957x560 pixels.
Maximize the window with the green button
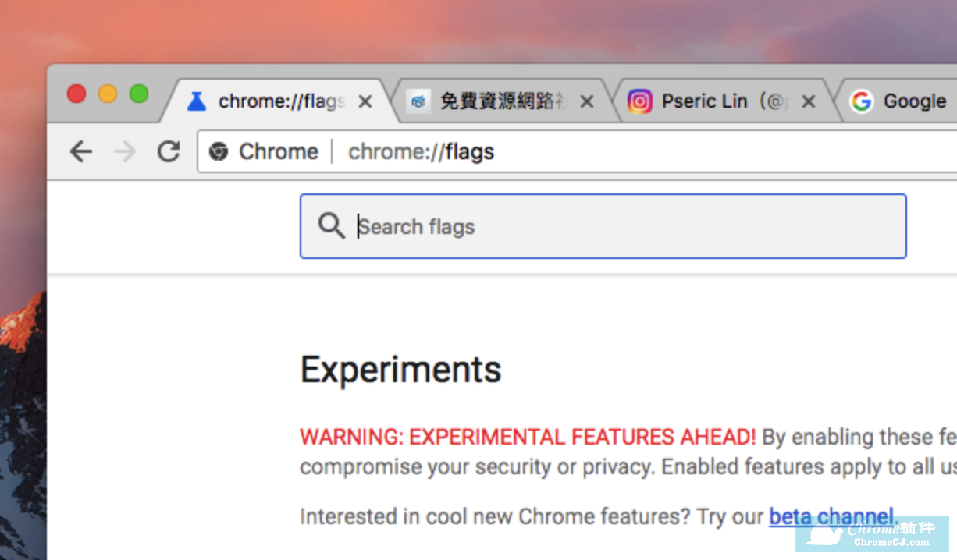tap(139, 94)
